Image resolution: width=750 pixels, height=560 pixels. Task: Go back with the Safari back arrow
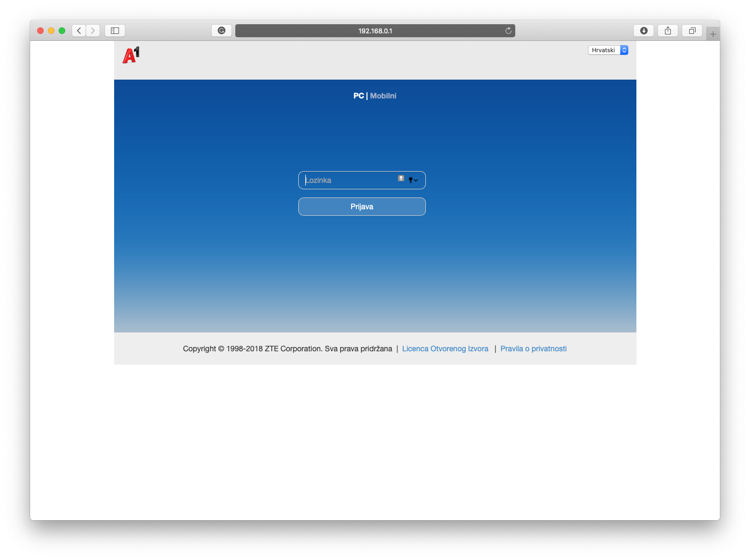point(79,31)
